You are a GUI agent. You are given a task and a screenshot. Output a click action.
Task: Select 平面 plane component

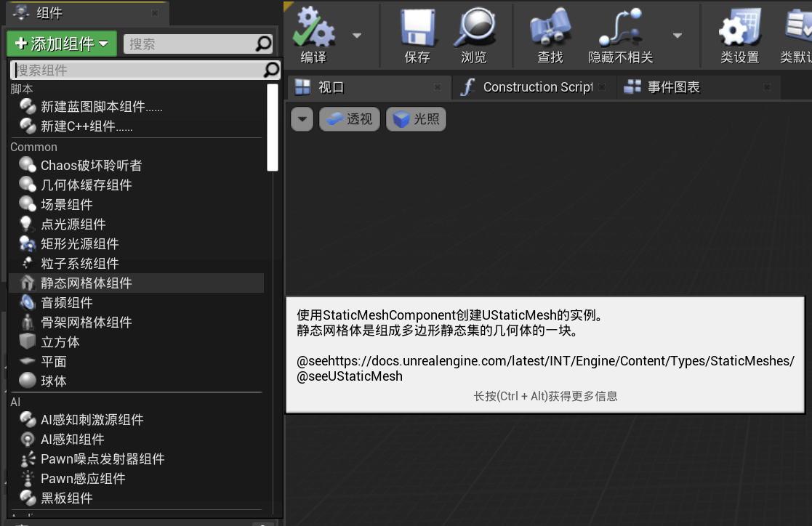[137, 362]
